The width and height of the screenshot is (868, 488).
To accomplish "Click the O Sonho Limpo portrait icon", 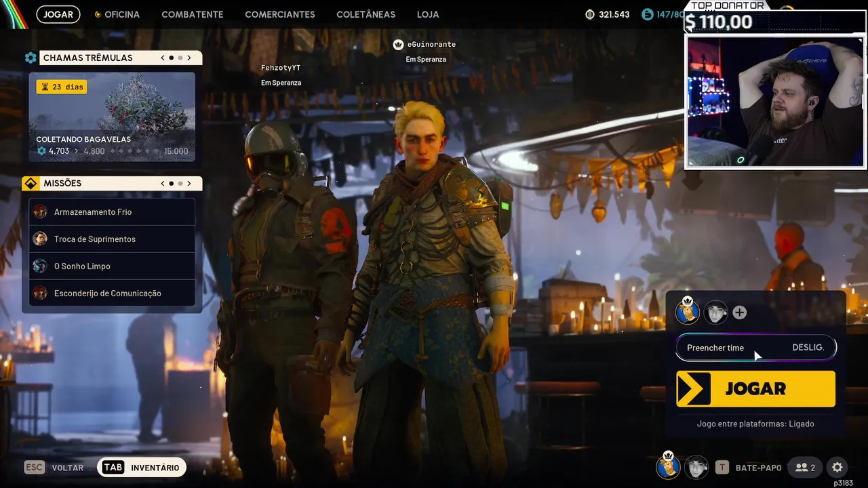I will pos(40,266).
